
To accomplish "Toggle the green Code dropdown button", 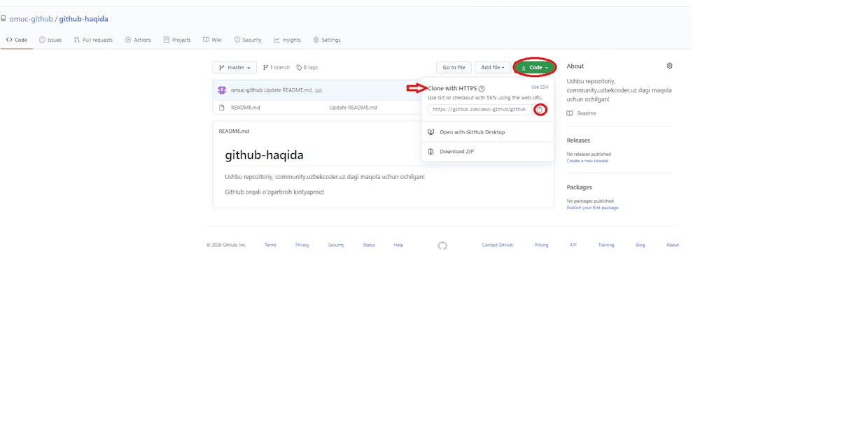I will (x=535, y=68).
